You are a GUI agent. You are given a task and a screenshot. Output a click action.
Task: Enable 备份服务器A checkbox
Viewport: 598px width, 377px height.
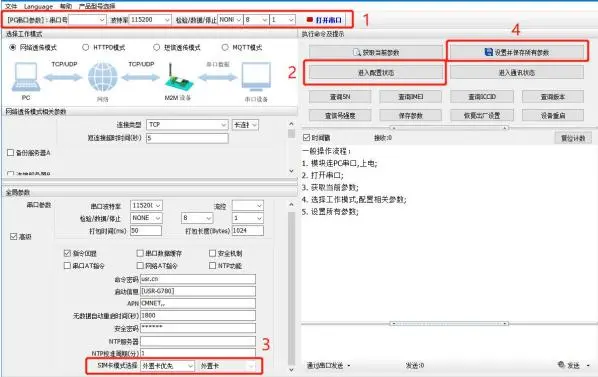click(x=11, y=152)
